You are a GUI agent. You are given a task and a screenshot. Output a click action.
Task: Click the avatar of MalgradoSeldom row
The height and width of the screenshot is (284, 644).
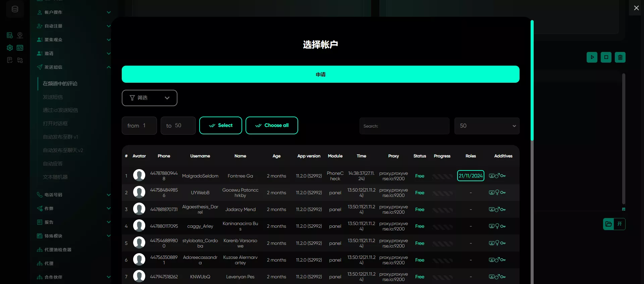(139, 175)
